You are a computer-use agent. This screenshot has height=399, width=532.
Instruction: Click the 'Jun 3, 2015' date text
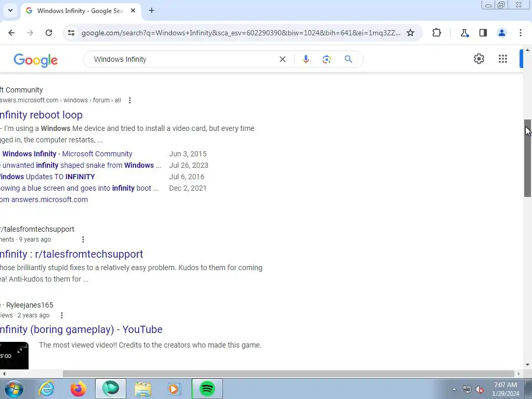188,154
